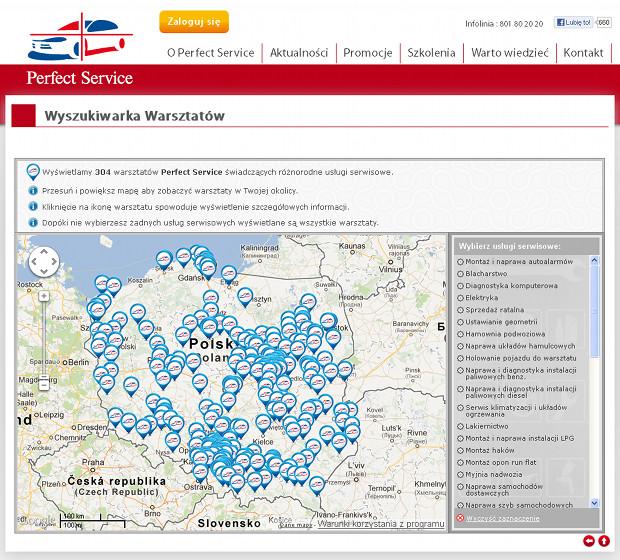Click the red back arrow at page bottom

(589, 541)
